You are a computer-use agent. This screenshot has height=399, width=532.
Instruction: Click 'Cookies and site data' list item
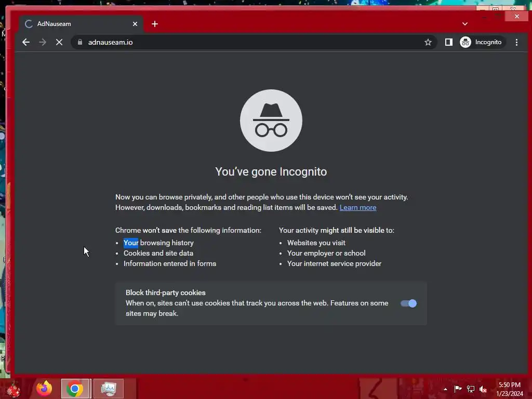pyautogui.click(x=158, y=253)
